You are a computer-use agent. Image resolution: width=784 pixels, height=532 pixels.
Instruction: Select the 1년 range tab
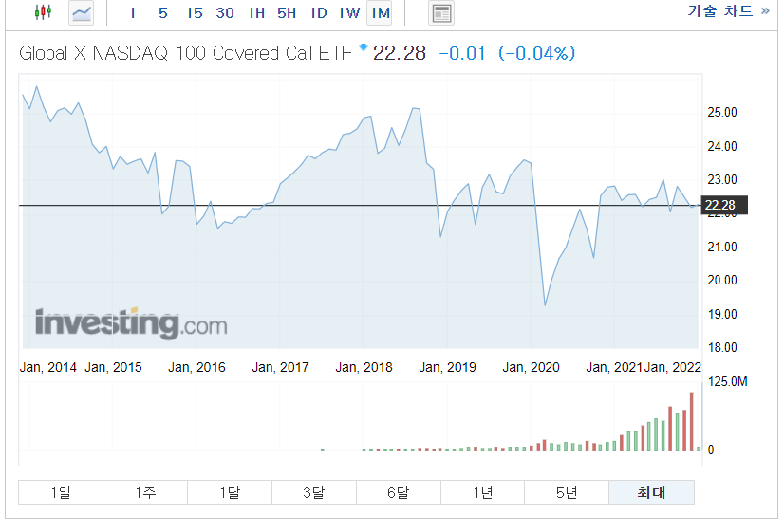[482, 492]
